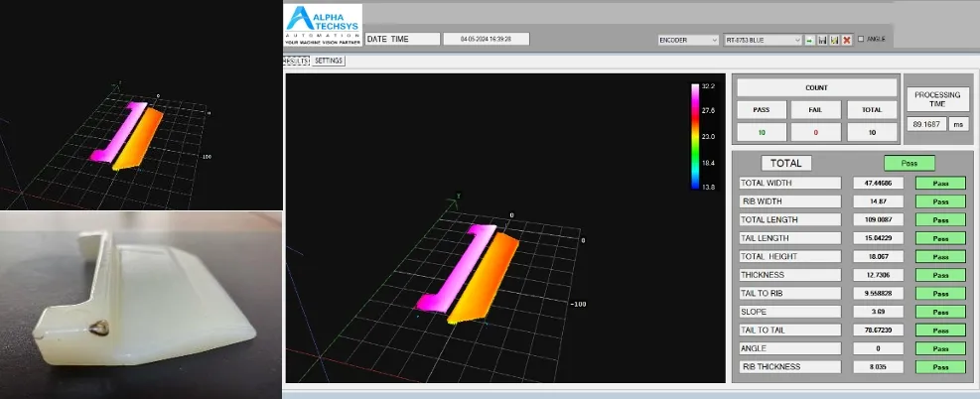The image size is (980, 399).
Task: Click the first save floppy disk icon
Action: (x=822, y=40)
